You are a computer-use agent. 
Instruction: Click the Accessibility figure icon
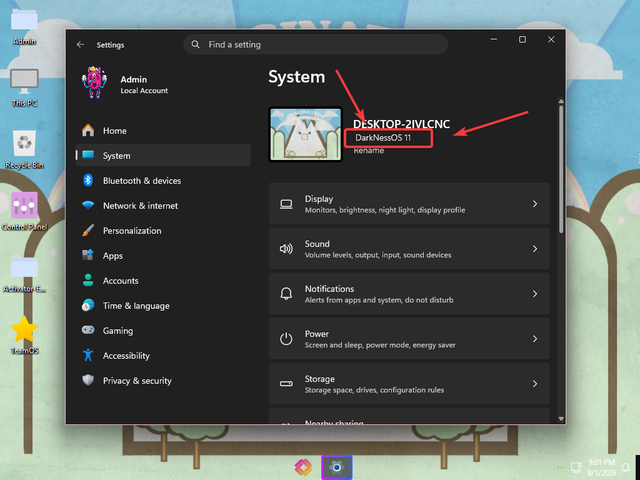(88, 355)
